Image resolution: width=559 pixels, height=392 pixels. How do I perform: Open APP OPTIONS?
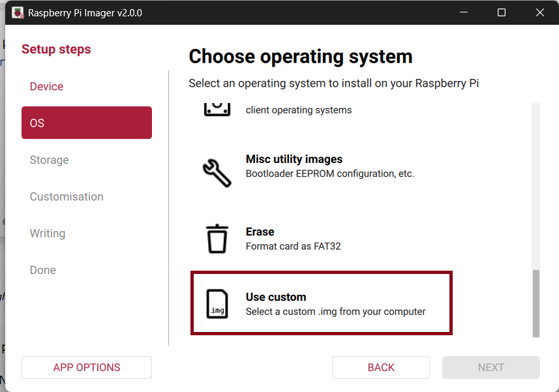87,367
